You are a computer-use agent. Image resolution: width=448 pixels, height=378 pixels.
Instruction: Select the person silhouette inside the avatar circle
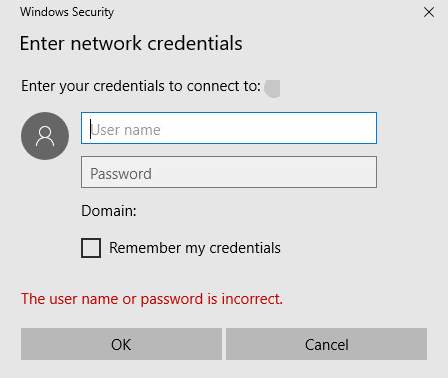point(45,136)
